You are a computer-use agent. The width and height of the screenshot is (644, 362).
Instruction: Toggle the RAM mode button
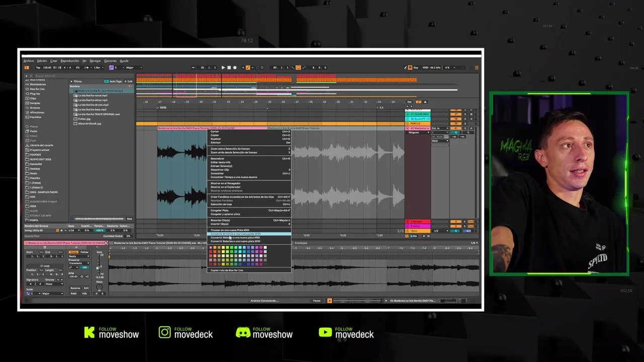pyautogui.click(x=73, y=294)
